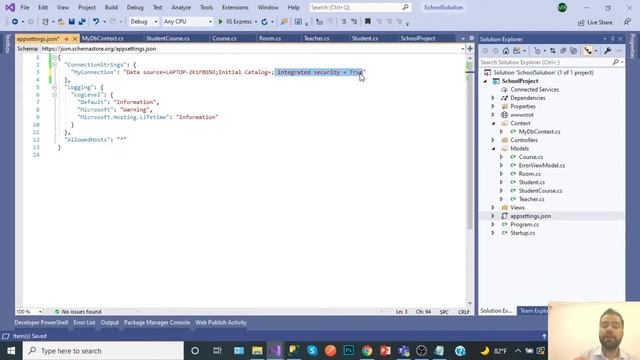640x360 pixels.
Task: Open the Any CPU platform dropdown
Action: click(187, 22)
